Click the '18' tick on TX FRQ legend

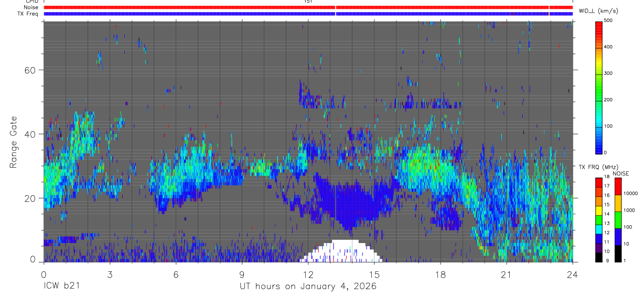click(607, 177)
